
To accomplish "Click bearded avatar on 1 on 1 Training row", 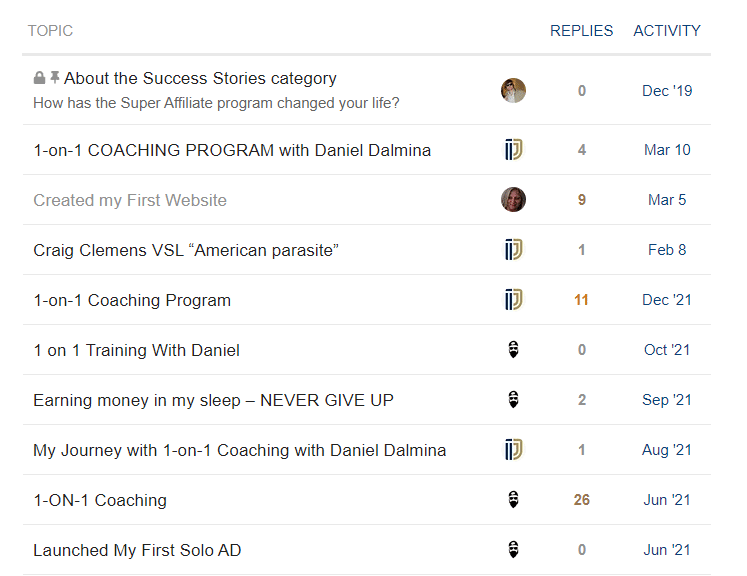I will (x=513, y=350).
